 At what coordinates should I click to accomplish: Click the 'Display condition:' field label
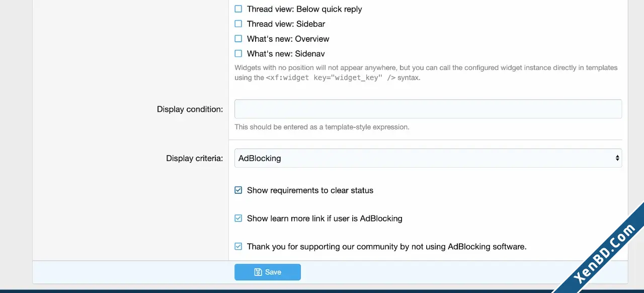pos(190,109)
